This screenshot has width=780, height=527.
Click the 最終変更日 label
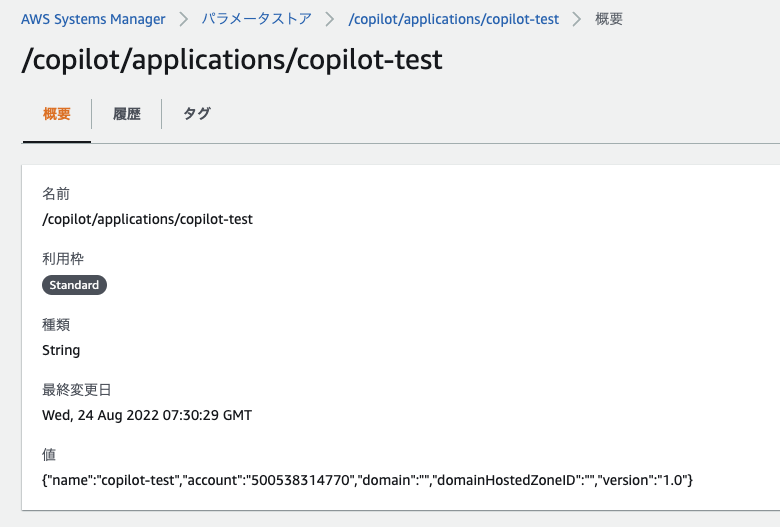coord(77,390)
